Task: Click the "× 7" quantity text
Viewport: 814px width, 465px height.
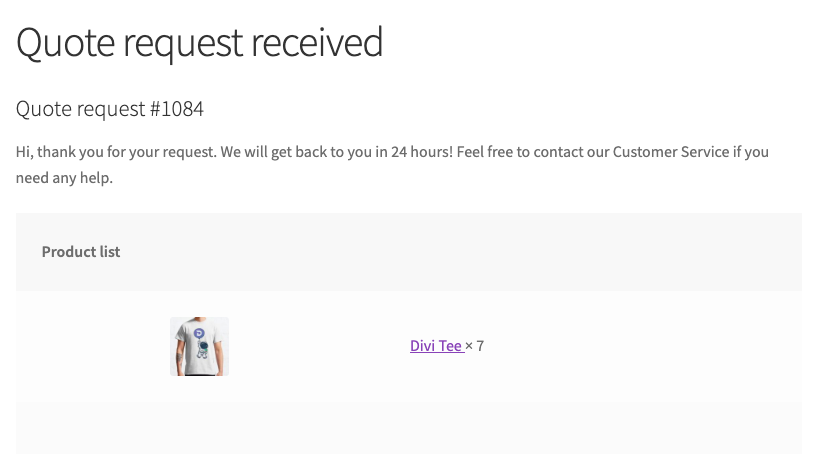Action: click(x=474, y=346)
